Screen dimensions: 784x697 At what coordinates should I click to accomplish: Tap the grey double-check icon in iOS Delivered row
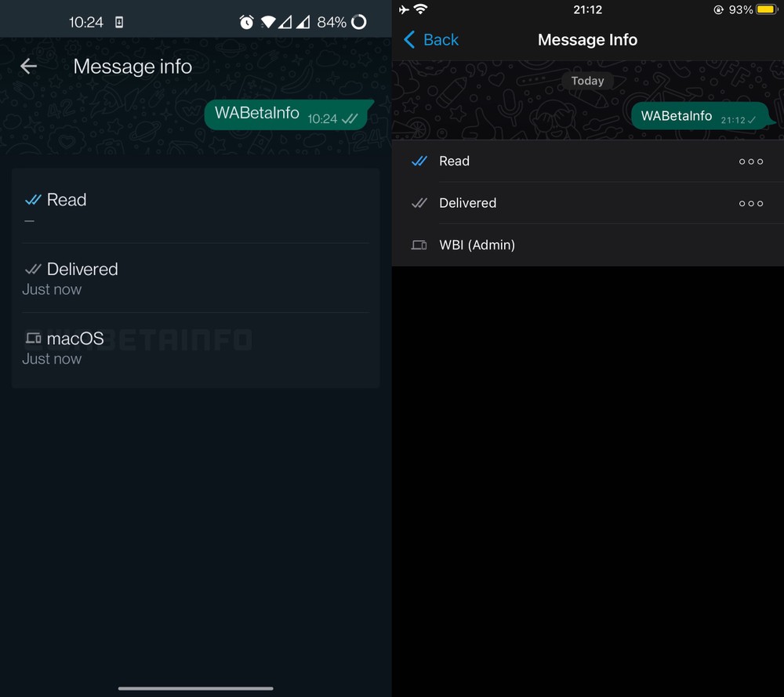click(x=419, y=203)
